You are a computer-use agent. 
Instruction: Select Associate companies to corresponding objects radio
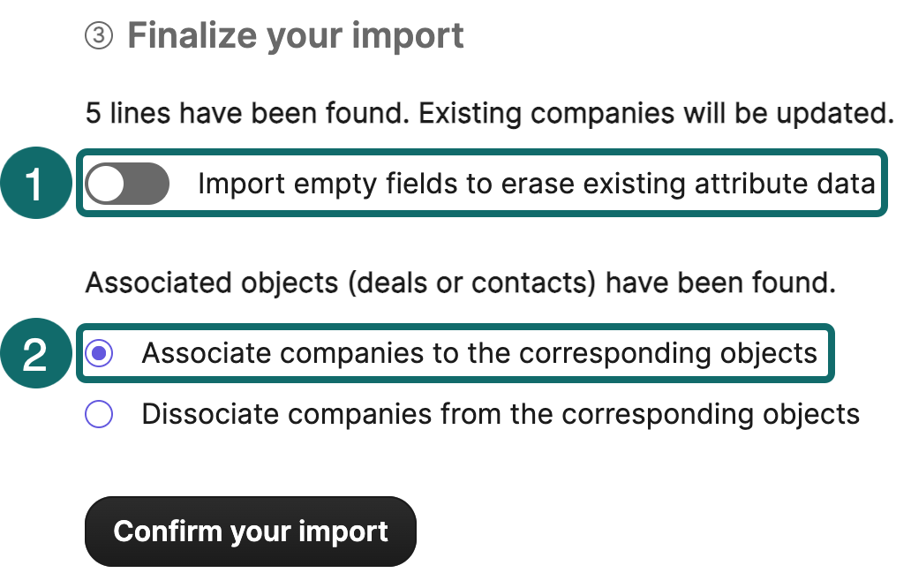[x=99, y=353]
